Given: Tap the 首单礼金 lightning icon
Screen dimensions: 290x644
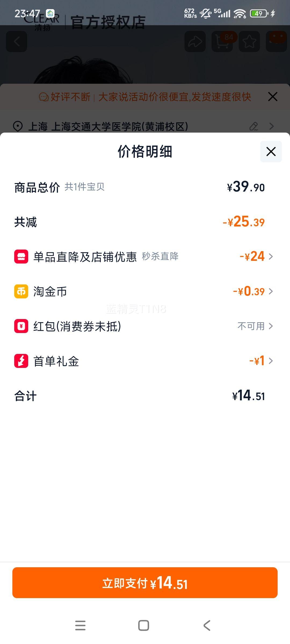Looking at the screenshot, I should point(21,361).
